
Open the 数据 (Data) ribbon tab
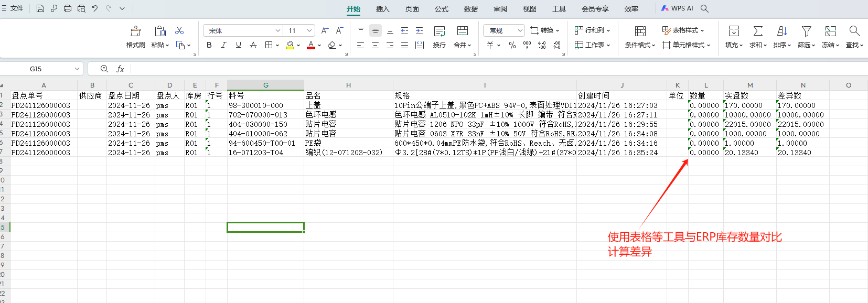coord(471,9)
